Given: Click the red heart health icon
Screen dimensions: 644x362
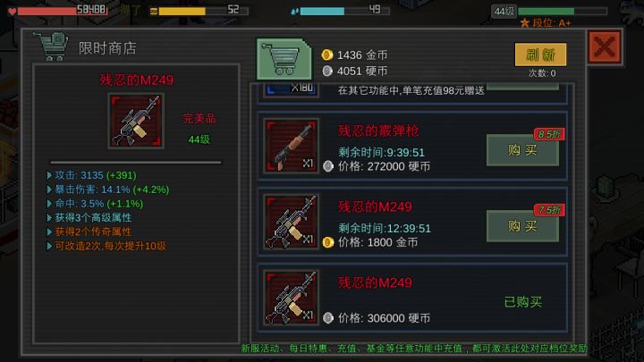Looking at the screenshot, I should 13,11.
